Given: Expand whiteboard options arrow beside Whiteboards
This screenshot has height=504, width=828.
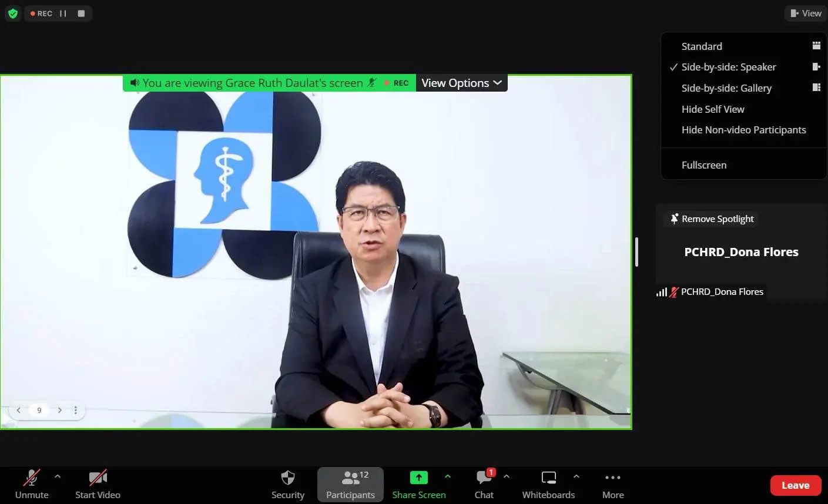Looking at the screenshot, I should point(576,476).
